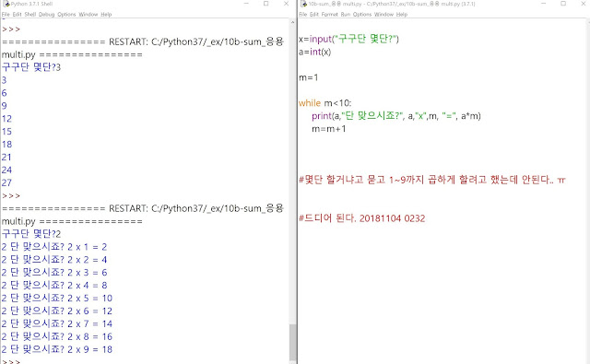Click the comment with 20181104 0232
This screenshot has height=364, width=590.
point(362,218)
